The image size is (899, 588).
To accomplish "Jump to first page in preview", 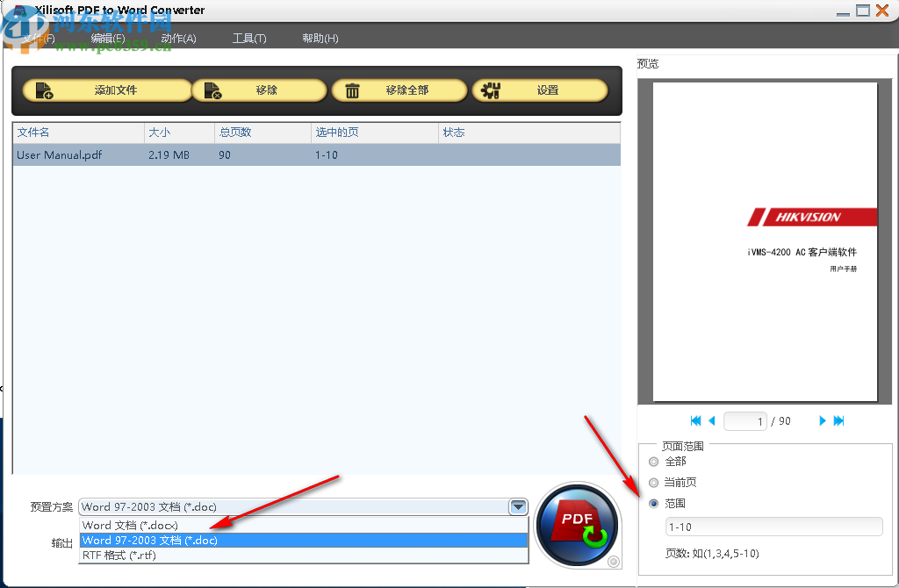I will [695, 420].
